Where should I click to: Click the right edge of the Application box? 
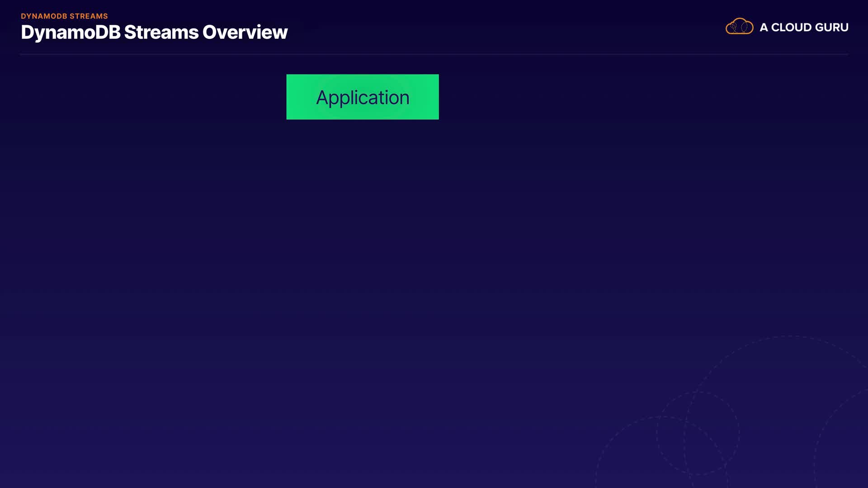(x=437, y=97)
